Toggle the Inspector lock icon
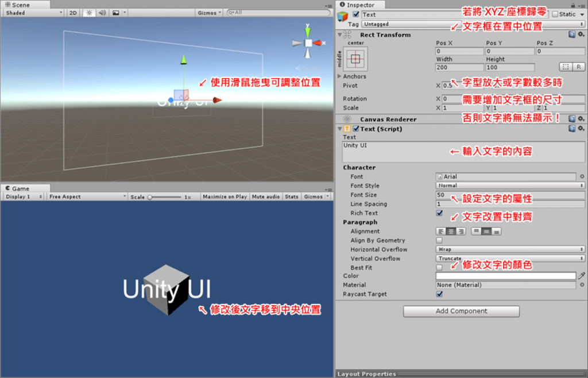This screenshot has width=588, height=378. [x=572, y=5]
